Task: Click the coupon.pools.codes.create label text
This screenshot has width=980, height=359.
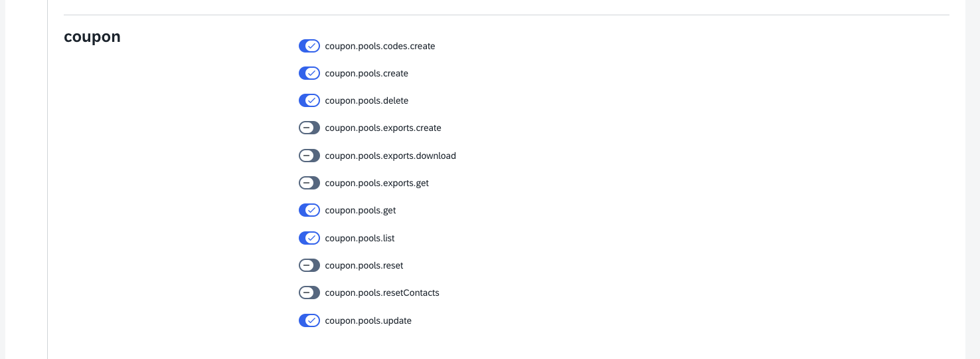Action: [380, 46]
